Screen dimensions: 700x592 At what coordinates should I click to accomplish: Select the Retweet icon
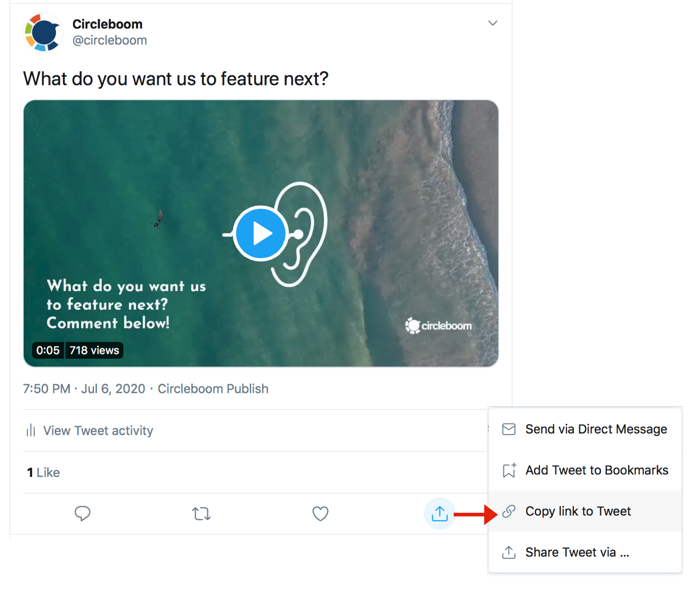tap(201, 514)
